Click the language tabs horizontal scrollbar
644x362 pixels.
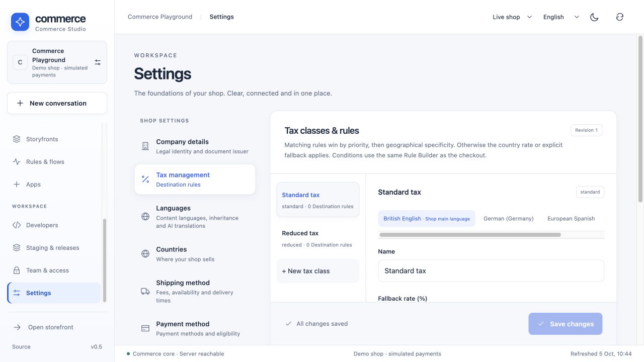470,235
